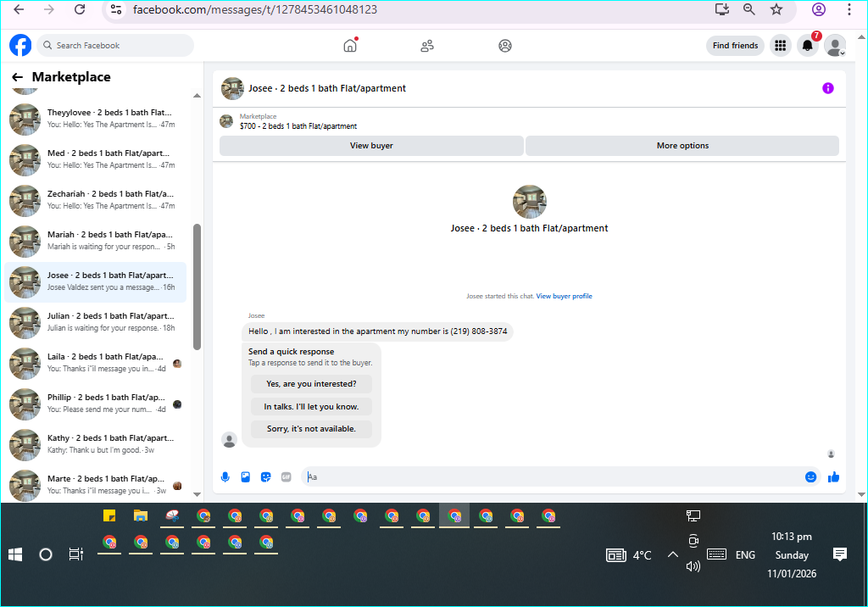This screenshot has height=607, width=868.
Task: Open the Home feed icon
Action: [350, 46]
